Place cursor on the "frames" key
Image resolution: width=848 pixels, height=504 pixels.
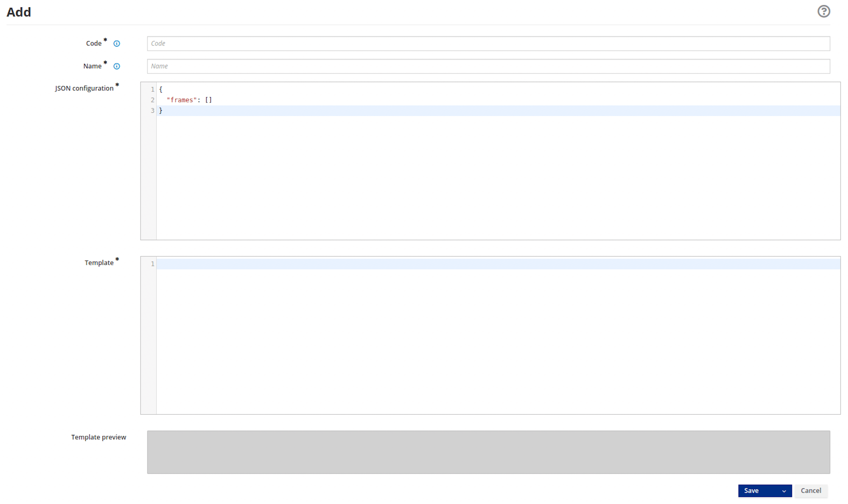pyautogui.click(x=181, y=100)
